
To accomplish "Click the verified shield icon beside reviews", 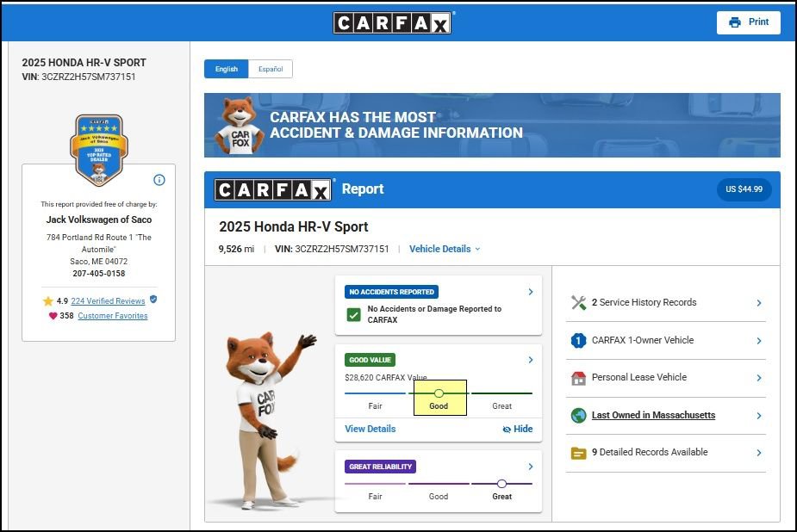I will coord(153,300).
